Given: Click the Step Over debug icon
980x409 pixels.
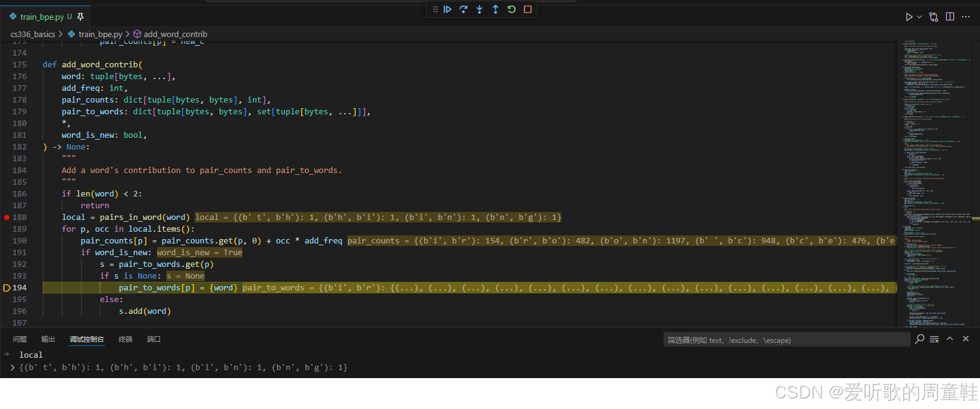Looking at the screenshot, I should click(x=463, y=9).
